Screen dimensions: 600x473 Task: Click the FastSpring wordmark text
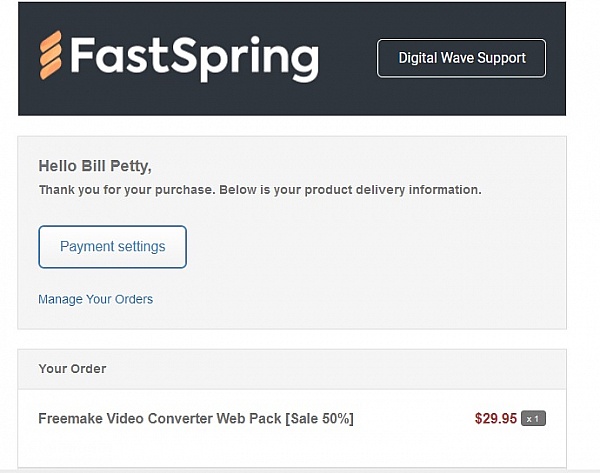(x=194, y=56)
